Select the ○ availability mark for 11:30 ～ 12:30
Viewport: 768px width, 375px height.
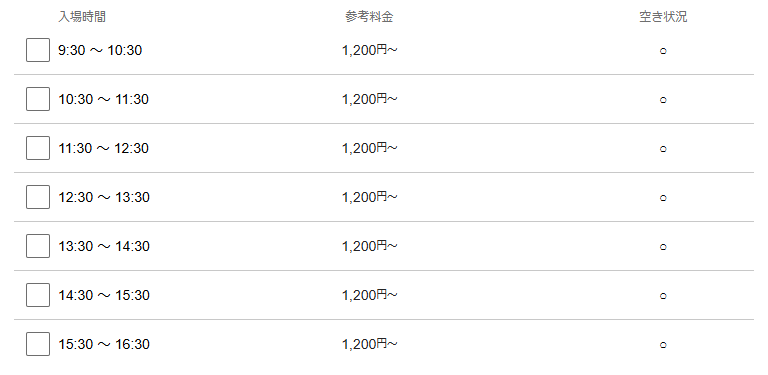(x=663, y=149)
